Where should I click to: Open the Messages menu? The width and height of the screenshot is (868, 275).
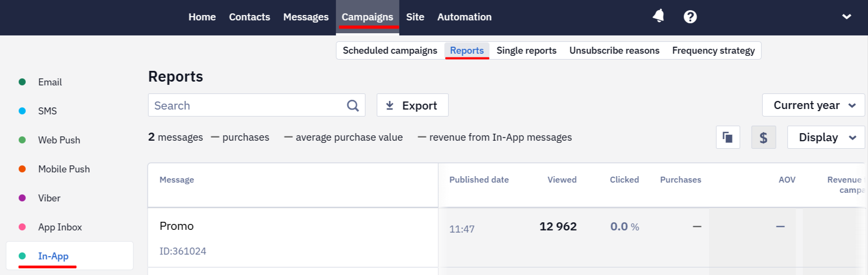tap(306, 17)
